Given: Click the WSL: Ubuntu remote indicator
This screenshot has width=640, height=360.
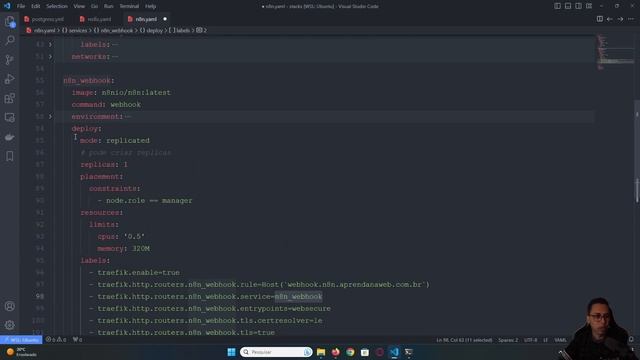Looking at the screenshot, I should pyautogui.click(x=21, y=340).
